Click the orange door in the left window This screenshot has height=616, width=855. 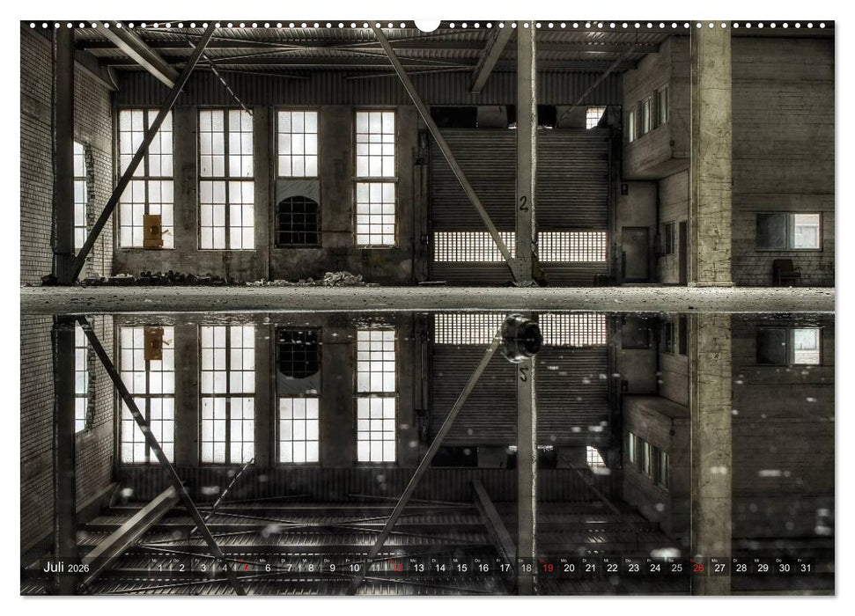[152, 231]
